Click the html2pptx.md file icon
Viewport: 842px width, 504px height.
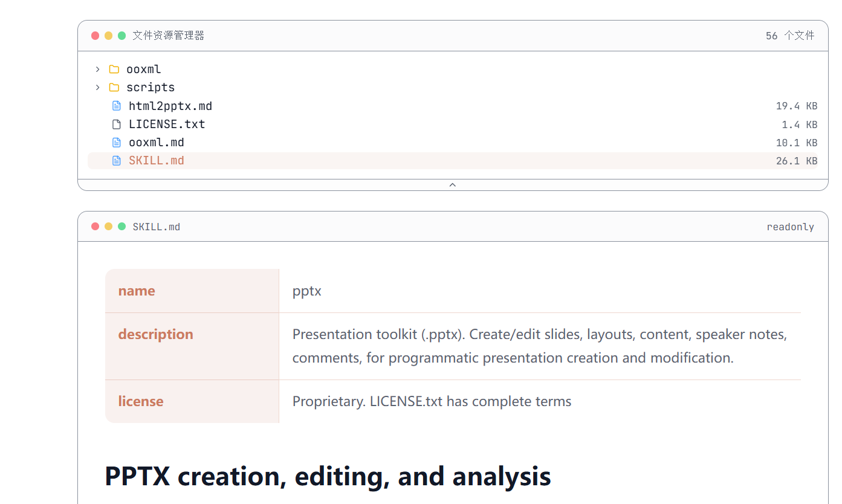coord(117,106)
